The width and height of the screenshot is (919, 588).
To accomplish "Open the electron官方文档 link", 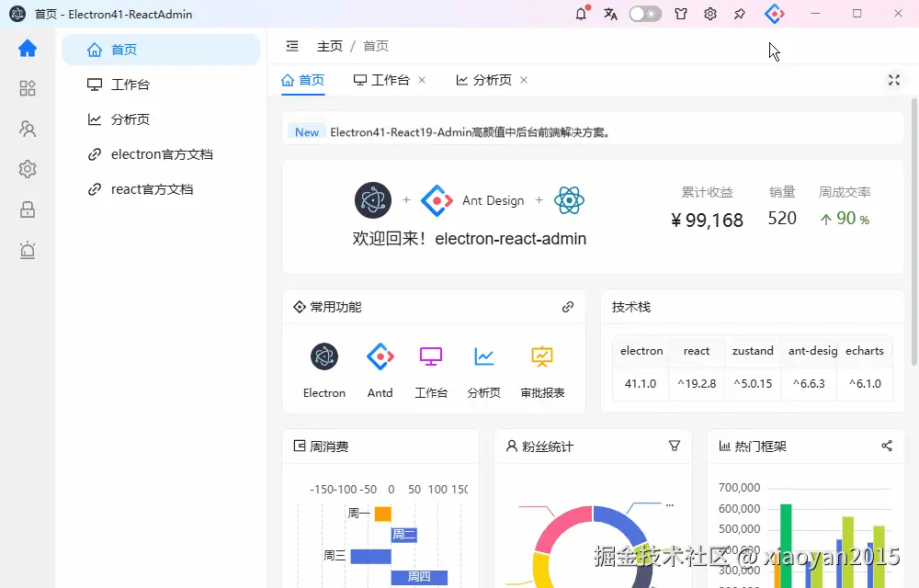I will pos(161,154).
